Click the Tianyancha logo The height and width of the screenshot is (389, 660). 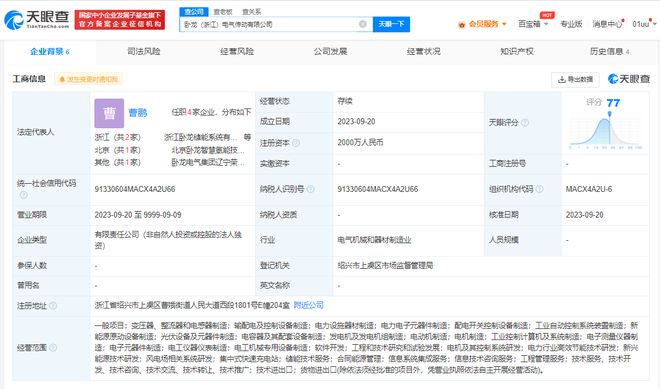click(x=37, y=19)
